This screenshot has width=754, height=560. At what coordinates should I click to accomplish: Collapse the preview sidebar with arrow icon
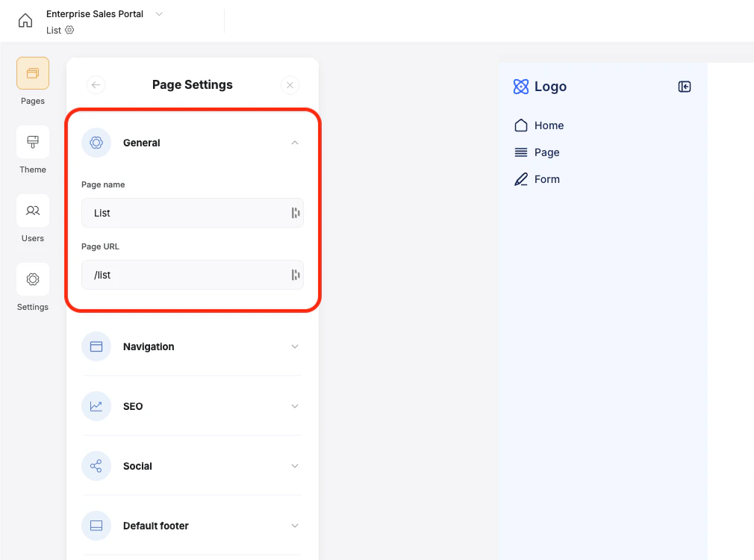pyautogui.click(x=685, y=87)
